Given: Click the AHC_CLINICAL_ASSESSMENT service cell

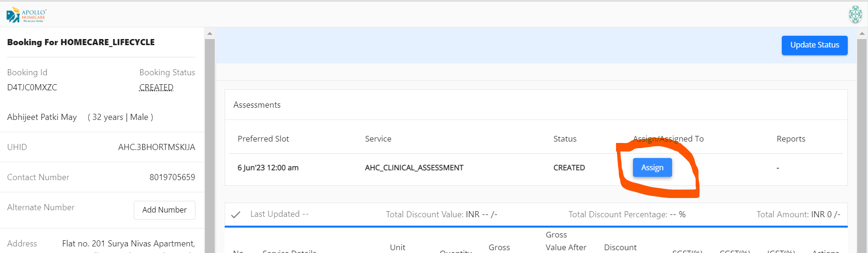Looking at the screenshot, I should pyautogui.click(x=414, y=167).
